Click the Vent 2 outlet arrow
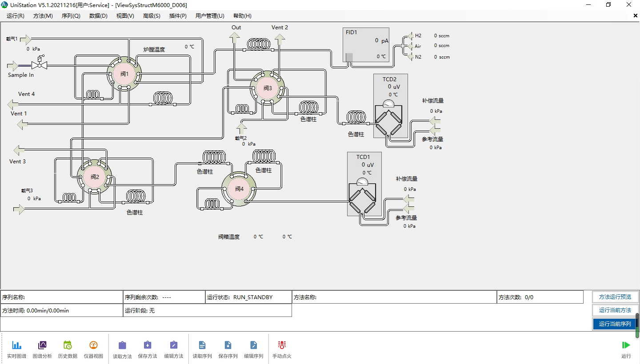Viewport: 640px width, 364px height. (280, 39)
